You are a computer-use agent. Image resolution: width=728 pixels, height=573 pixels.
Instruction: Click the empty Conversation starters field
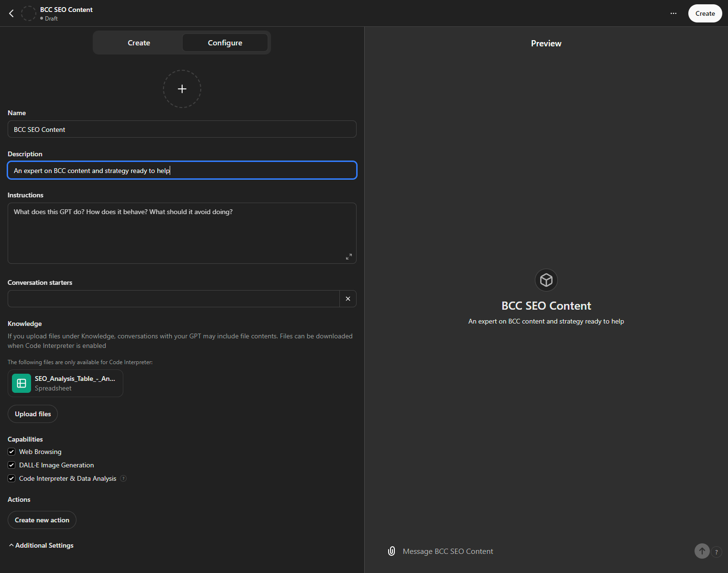point(174,299)
